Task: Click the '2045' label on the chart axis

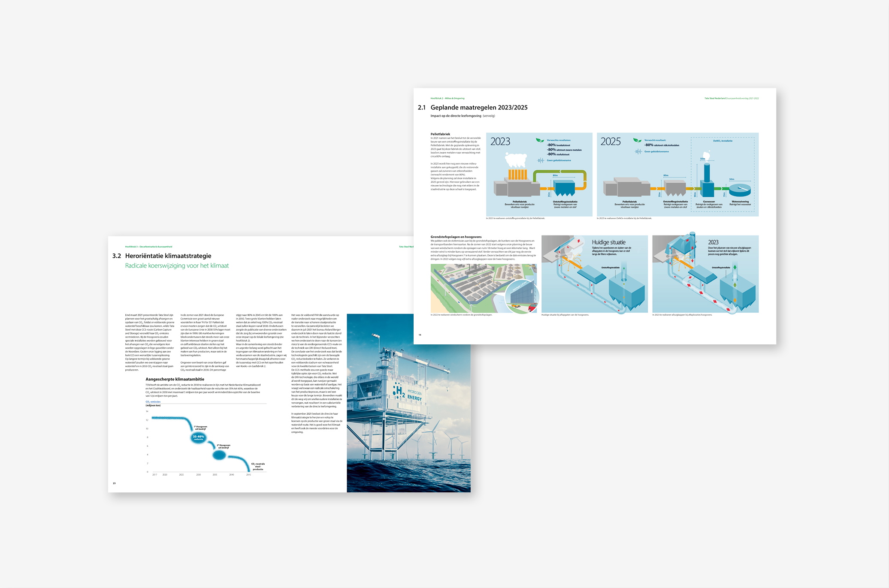Action: coord(248,475)
